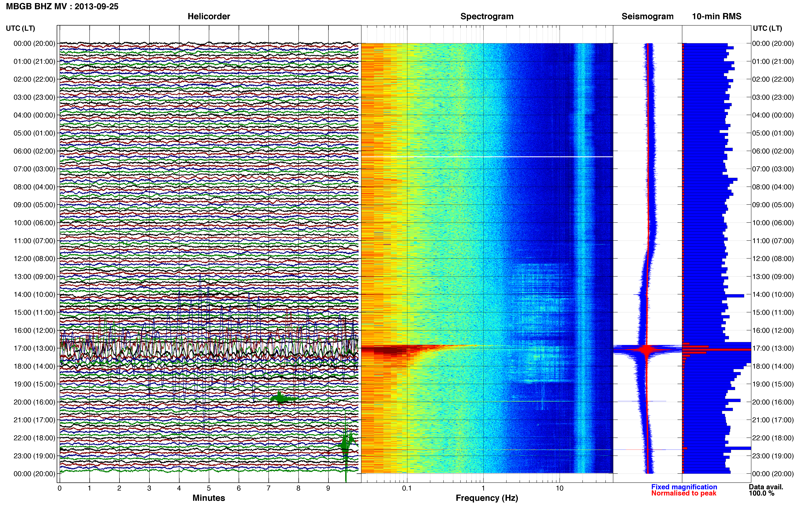The width and height of the screenshot is (812, 508).
Task: Click the 'Fixed magnification' legend text
Action: coord(684,487)
